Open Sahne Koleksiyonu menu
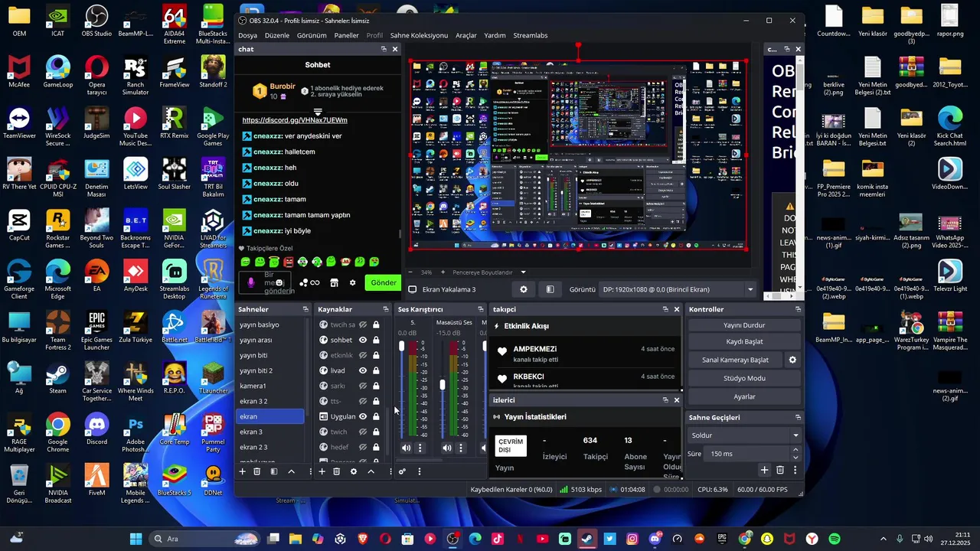This screenshot has height=551, width=980. (419, 35)
